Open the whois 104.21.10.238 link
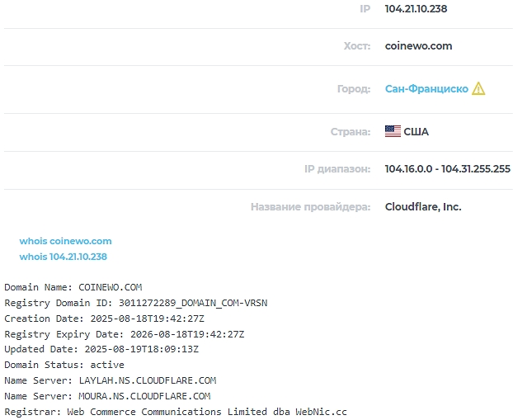 (64, 257)
